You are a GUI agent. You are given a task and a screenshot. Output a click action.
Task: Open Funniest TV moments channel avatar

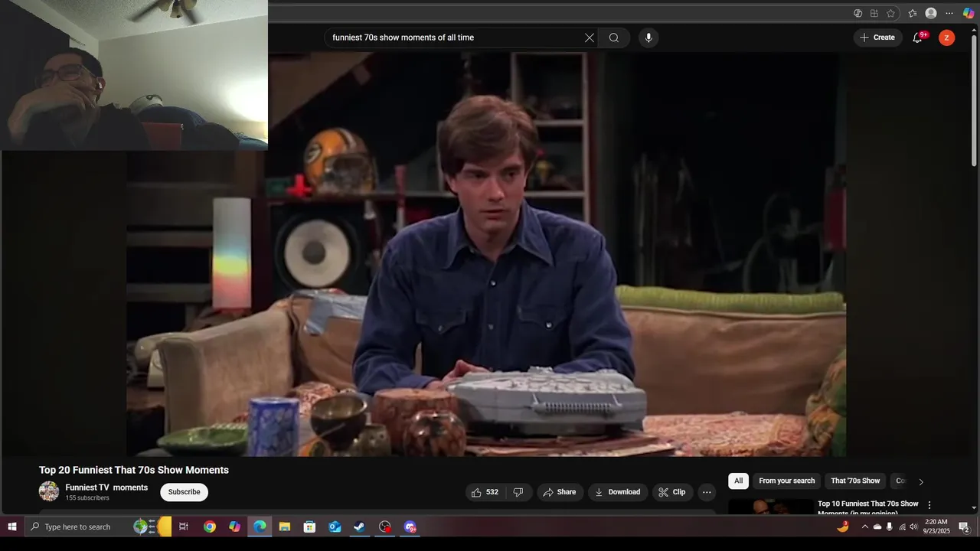[49, 491]
